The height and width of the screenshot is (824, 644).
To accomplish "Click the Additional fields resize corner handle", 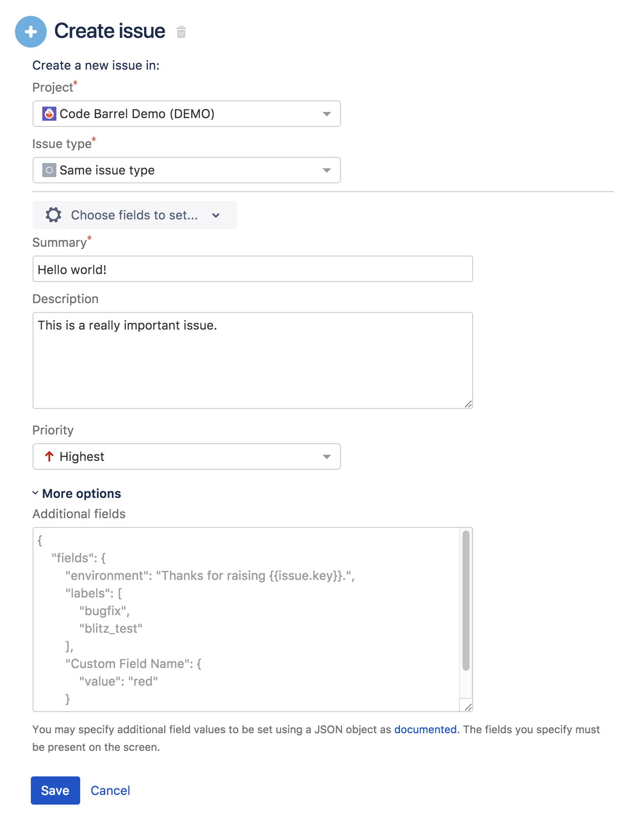I will coord(468,707).
